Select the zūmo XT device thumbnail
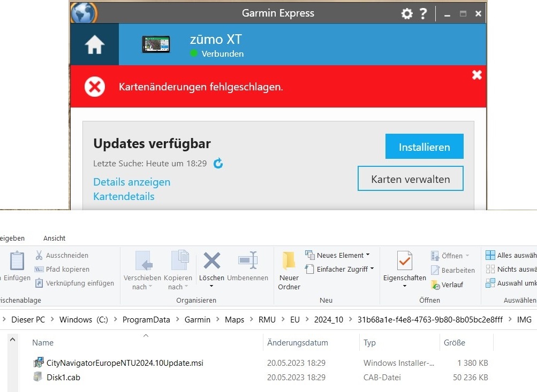This screenshot has width=537, height=392. pyautogui.click(x=156, y=44)
